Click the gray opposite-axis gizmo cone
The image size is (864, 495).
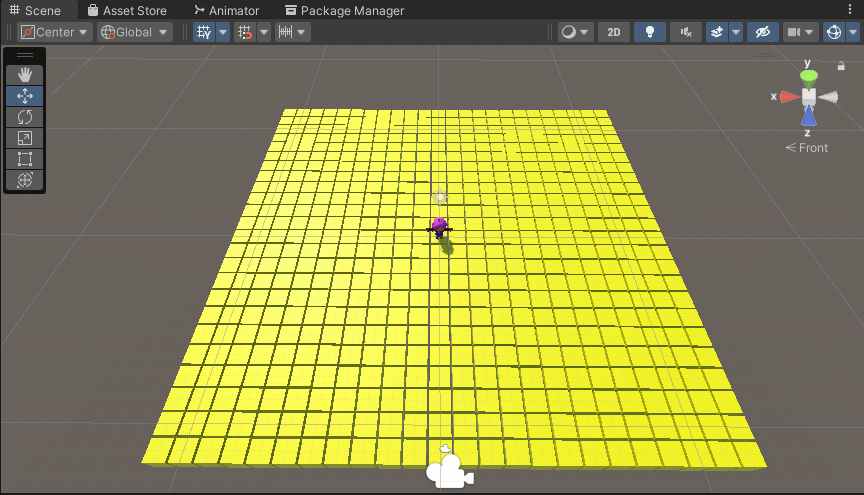click(828, 97)
